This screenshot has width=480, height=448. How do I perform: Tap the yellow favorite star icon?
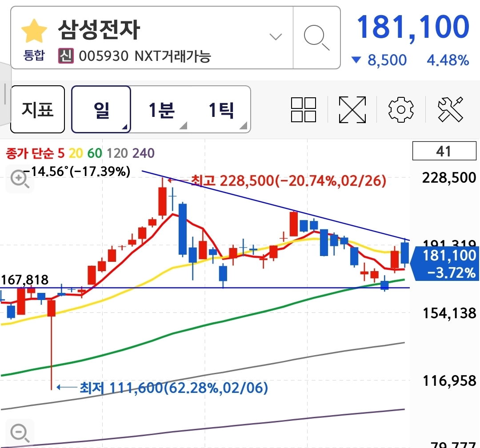[34, 31]
